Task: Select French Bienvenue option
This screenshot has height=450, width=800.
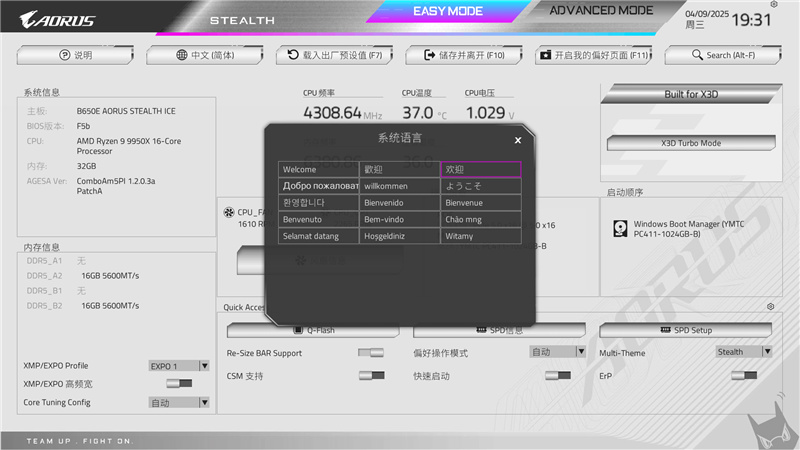Action: coord(481,203)
